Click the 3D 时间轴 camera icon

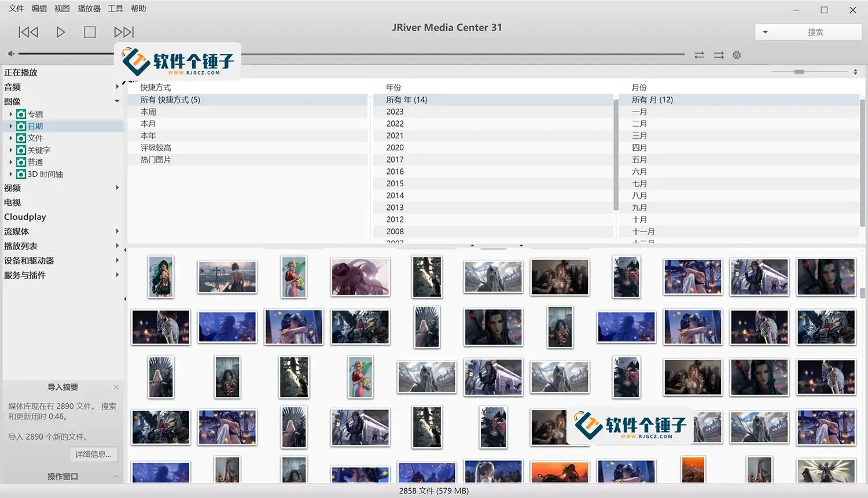coord(21,174)
